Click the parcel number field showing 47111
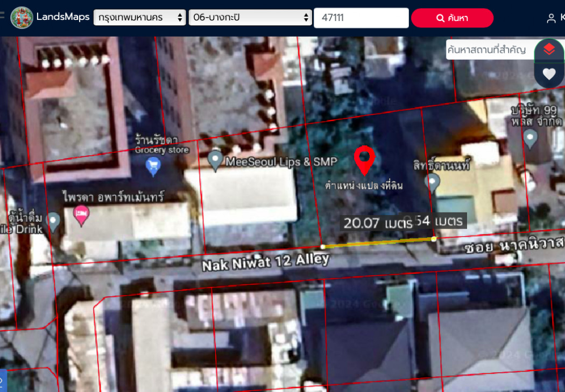565x392 pixels. click(361, 18)
